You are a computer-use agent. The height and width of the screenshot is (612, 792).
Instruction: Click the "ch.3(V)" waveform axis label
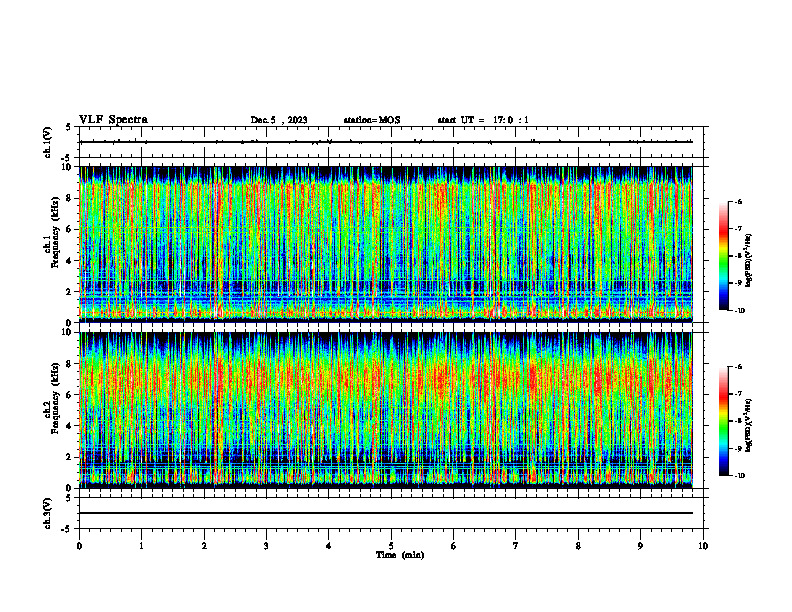point(47,513)
